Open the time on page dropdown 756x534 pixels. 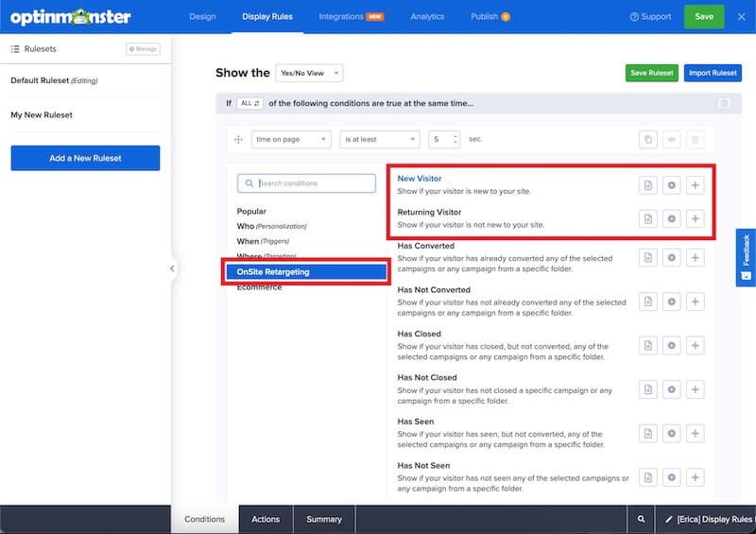click(291, 140)
